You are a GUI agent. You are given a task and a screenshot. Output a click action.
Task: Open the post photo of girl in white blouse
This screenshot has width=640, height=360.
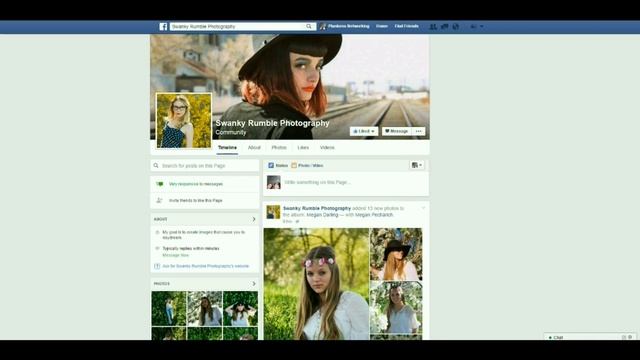tap(396, 307)
